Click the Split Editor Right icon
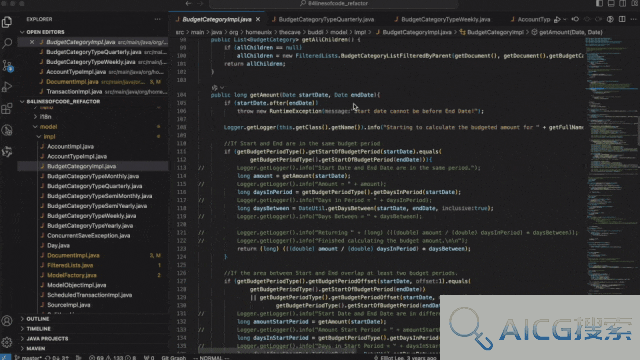The height and width of the screenshot is (360, 640). 622,19
